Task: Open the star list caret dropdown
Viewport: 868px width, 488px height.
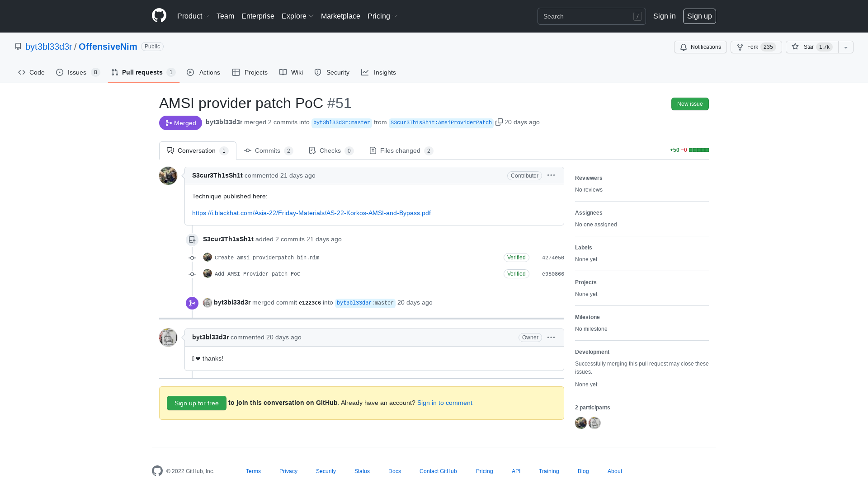Action: (846, 47)
